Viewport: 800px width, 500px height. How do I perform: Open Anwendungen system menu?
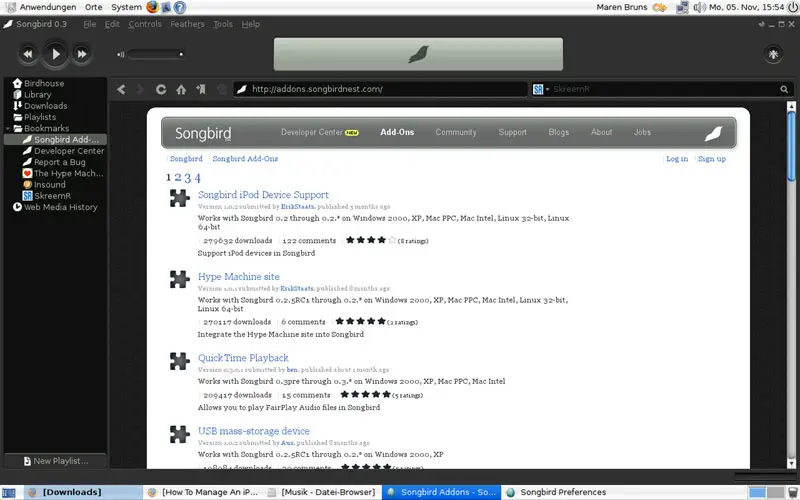pos(48,7)
